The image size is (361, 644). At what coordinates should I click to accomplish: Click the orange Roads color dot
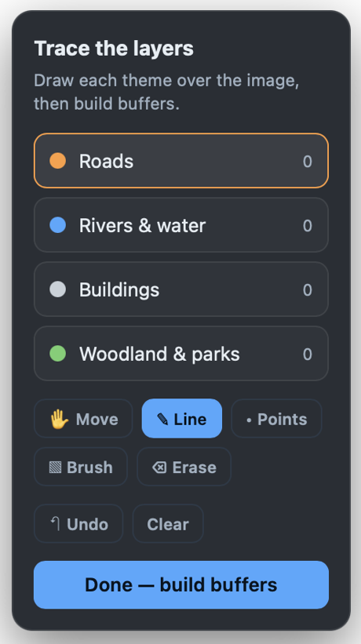pos(58,161)
